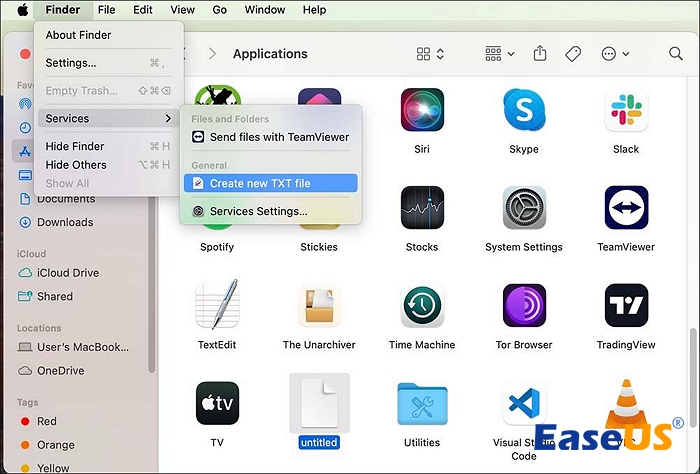The width and height of the screenshot is (700, 474).
Task: Launch the Slack app icon
Action: tap(626, 111)
